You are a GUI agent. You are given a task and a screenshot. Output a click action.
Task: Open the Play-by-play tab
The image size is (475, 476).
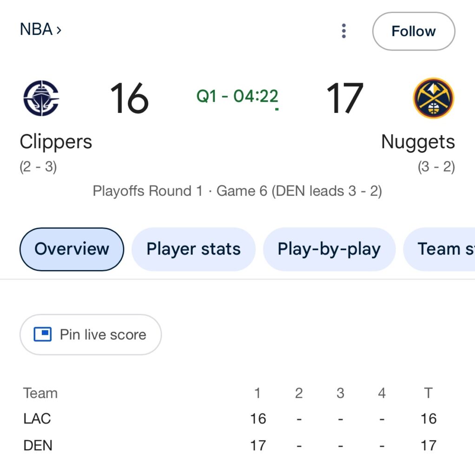[329, 249]
